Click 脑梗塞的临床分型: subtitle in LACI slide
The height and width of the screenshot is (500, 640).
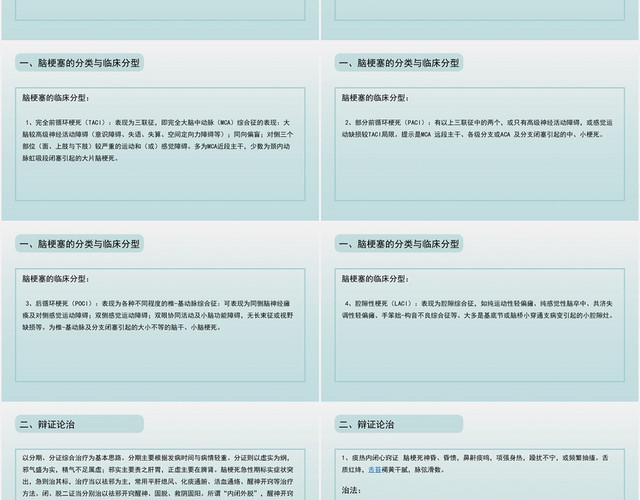coord(375,279)
